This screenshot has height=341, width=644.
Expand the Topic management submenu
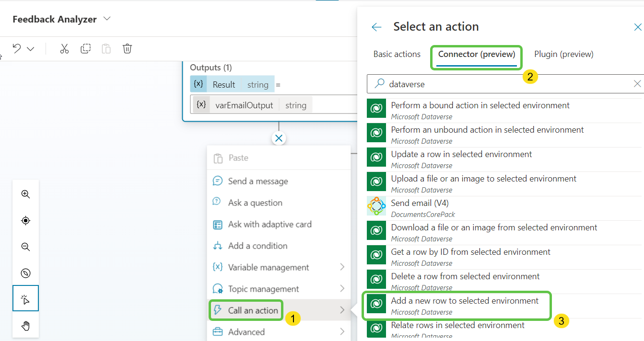click(342, 289)
